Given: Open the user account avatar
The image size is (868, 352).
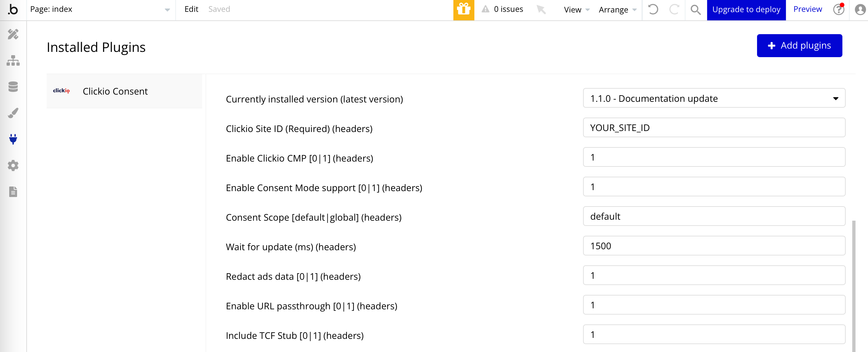Looking at the screenshot, I should pos(859,10).
